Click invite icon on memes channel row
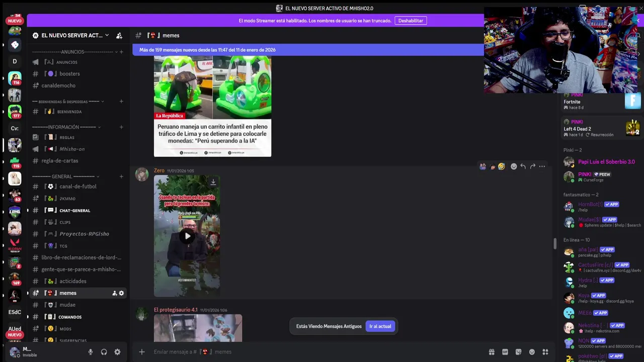Screen dimensions: 644x362 coord(114,293)
